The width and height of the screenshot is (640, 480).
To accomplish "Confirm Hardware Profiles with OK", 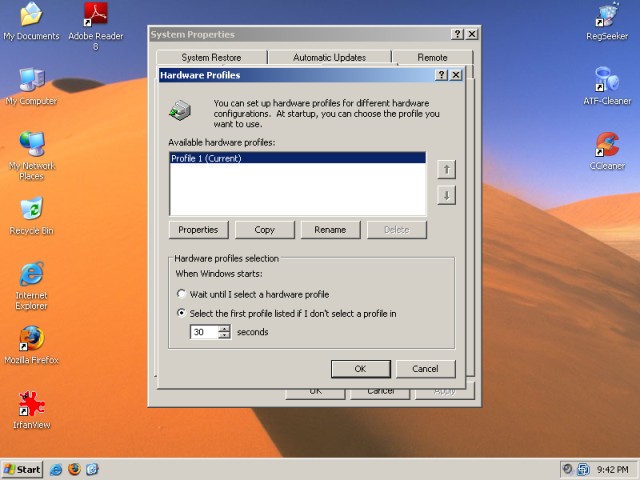I will click(x=360, y=369).
